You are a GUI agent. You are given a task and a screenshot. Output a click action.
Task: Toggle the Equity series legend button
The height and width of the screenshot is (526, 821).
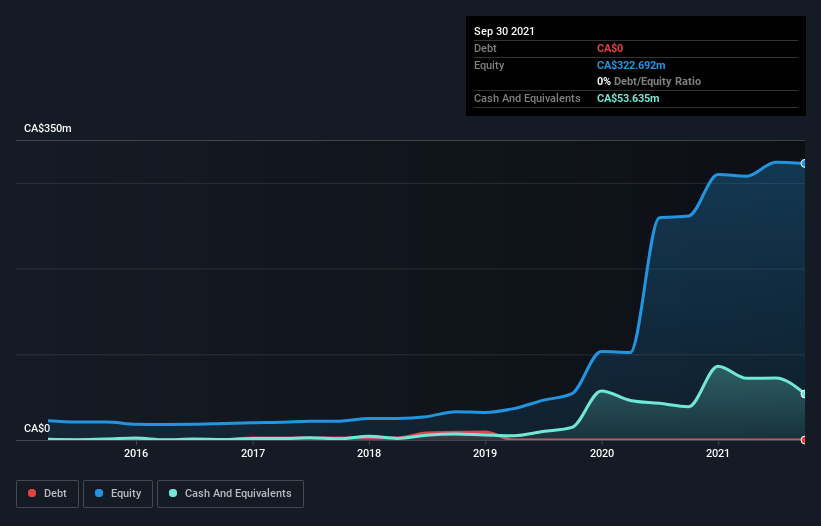click(118, 494)
